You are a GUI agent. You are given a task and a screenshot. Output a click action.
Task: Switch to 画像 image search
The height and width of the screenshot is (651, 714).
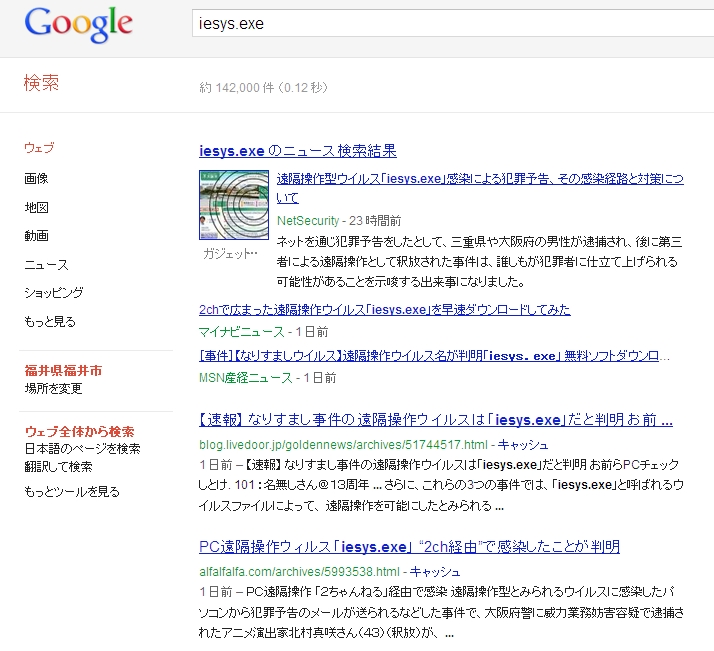tap(36, 178)
